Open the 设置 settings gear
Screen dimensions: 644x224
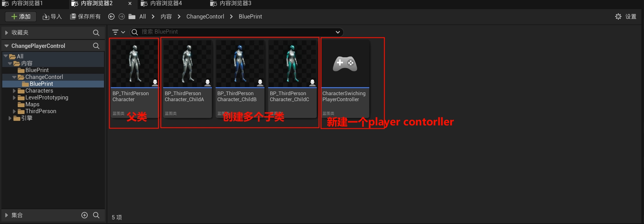pyautogui.click(x=626, y=17)
